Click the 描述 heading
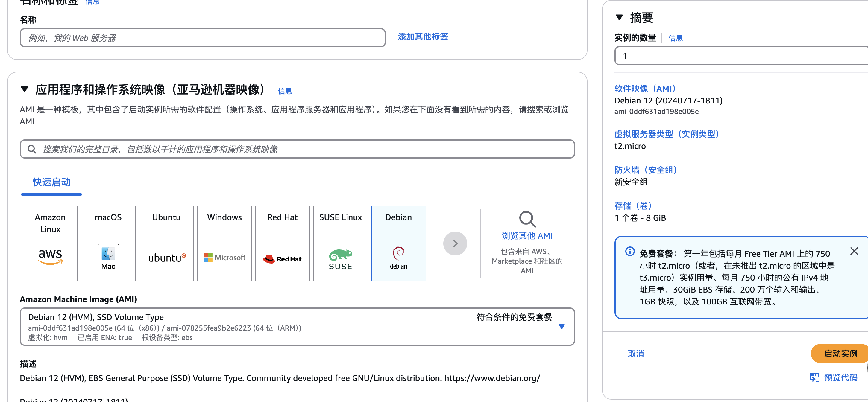The image size is (868, 402). 28,364
